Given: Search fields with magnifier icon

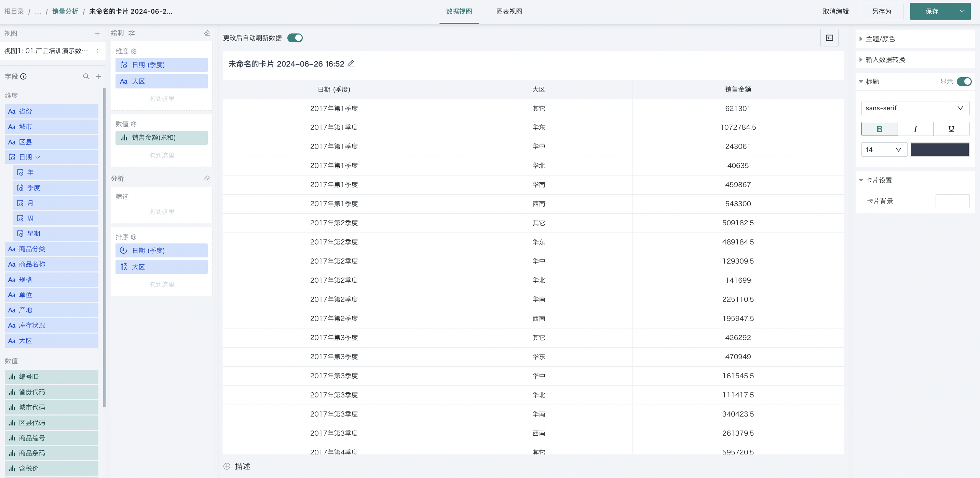Looking at the screenshot, I should click(86, 76).
